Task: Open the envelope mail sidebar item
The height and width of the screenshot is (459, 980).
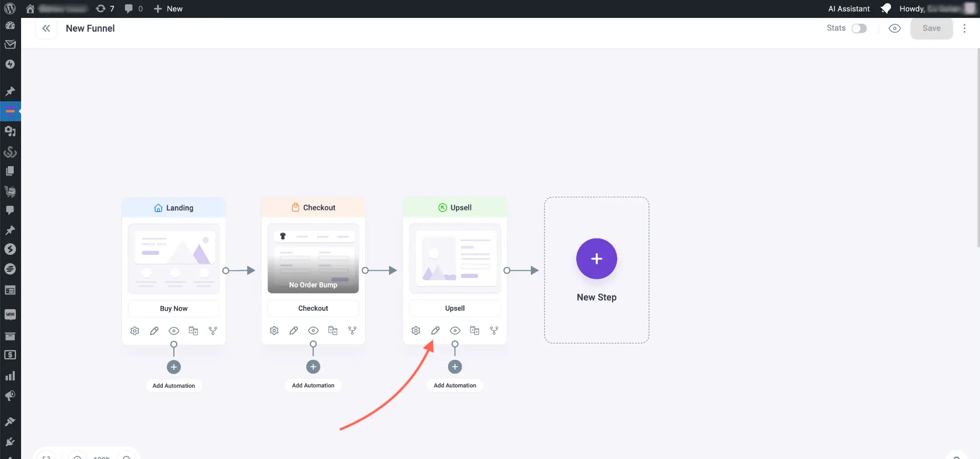Action: coord(10,44)
